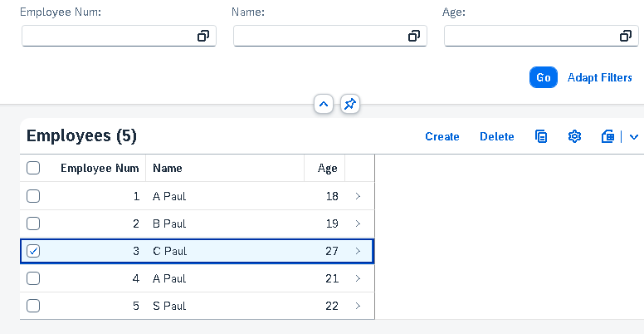The height and width of the screenshot is (334, 644).
Task: Collapse the filter header with up chevron
Action: [x=324, y=105]
